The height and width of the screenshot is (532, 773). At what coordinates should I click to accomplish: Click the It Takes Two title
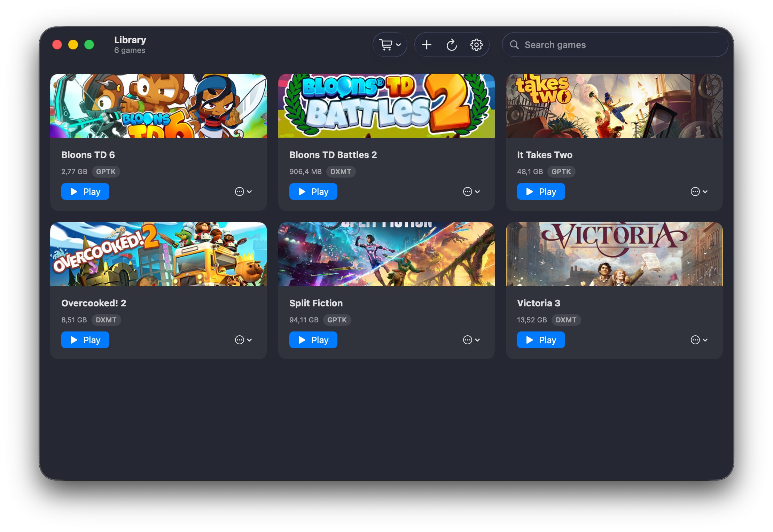point(545,155)
